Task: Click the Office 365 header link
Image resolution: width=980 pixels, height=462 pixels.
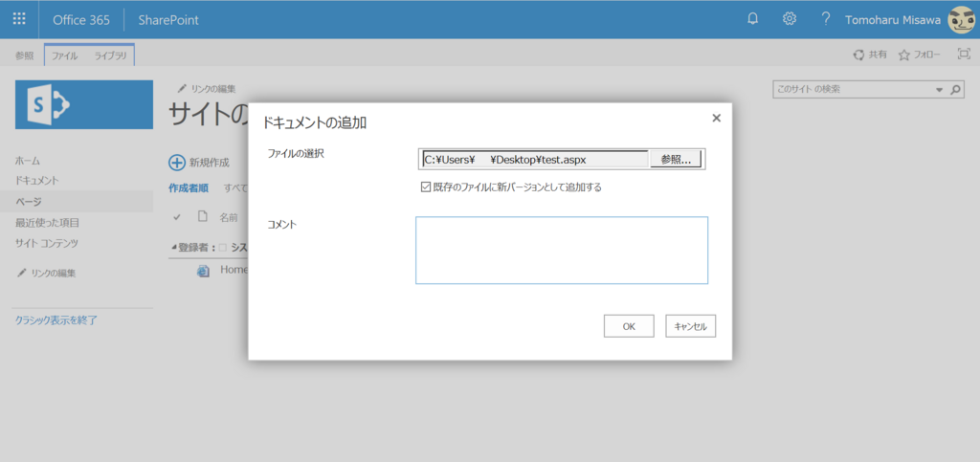Action: (81, 19)
